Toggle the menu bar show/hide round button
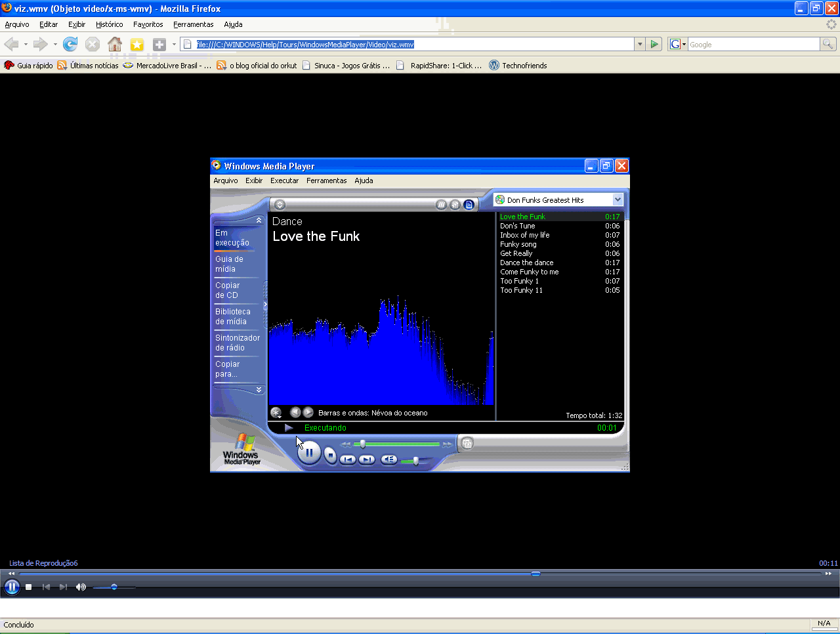Screen dimensions: 840x634 280,205
